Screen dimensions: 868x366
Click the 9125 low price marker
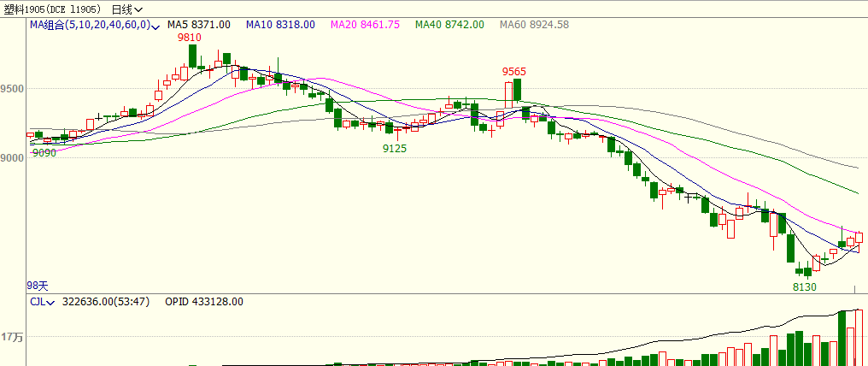[395, 149]
